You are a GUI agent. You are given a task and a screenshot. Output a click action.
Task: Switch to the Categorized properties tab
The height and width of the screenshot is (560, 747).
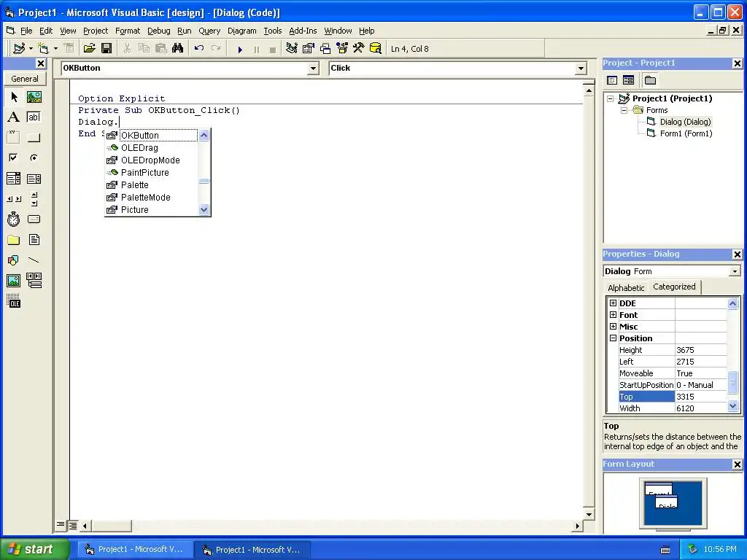point(674,287)
